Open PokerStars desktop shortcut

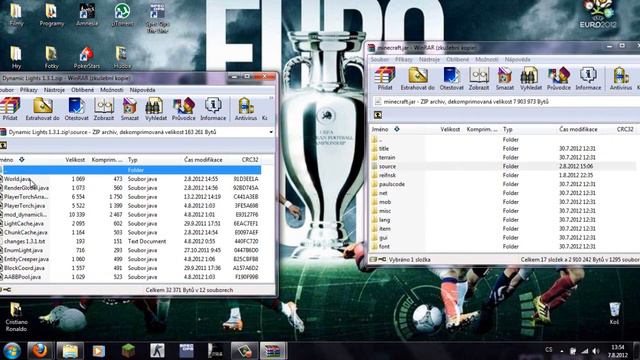click(x=87, y=58)
